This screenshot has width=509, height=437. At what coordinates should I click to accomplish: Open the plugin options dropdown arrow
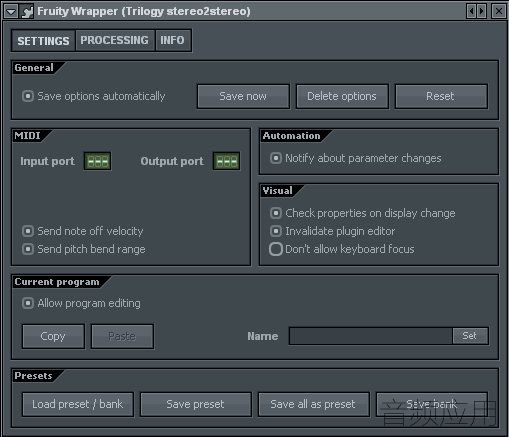click(11, 12)
